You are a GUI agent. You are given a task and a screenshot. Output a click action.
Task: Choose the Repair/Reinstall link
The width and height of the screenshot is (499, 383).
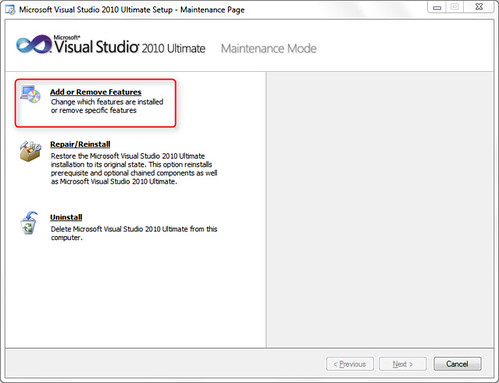point(80,144)
